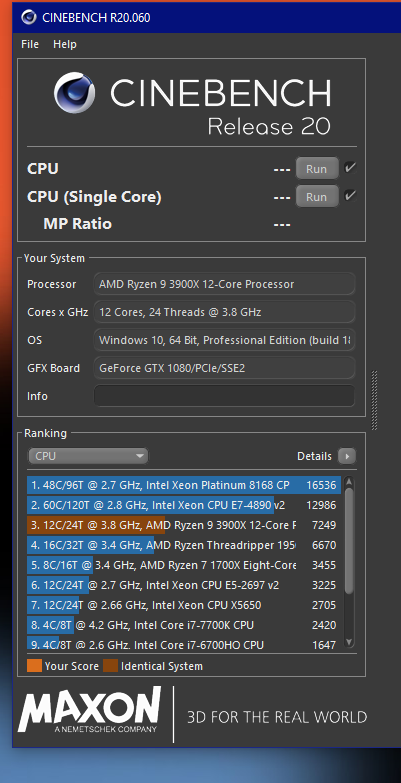The image size is (401, 783).
Task: Expand ranking Details arrow button
Action: coord(347,456)
